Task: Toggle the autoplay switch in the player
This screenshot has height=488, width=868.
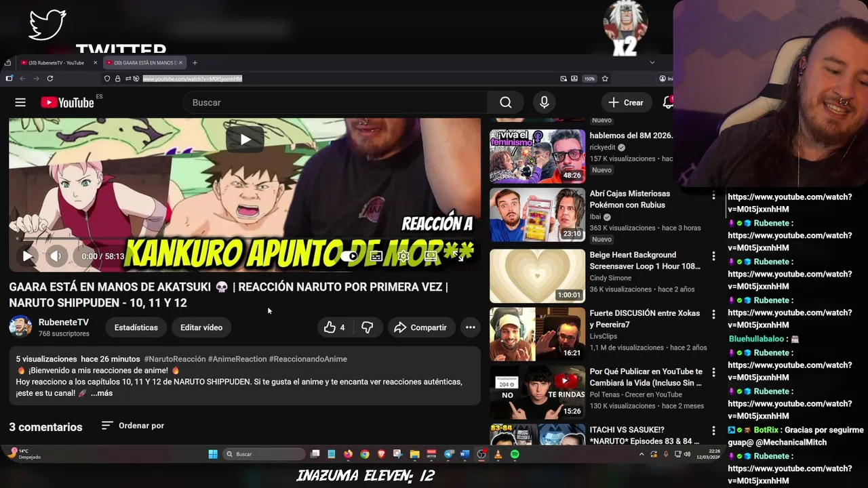Action: (x=349, y=256)
